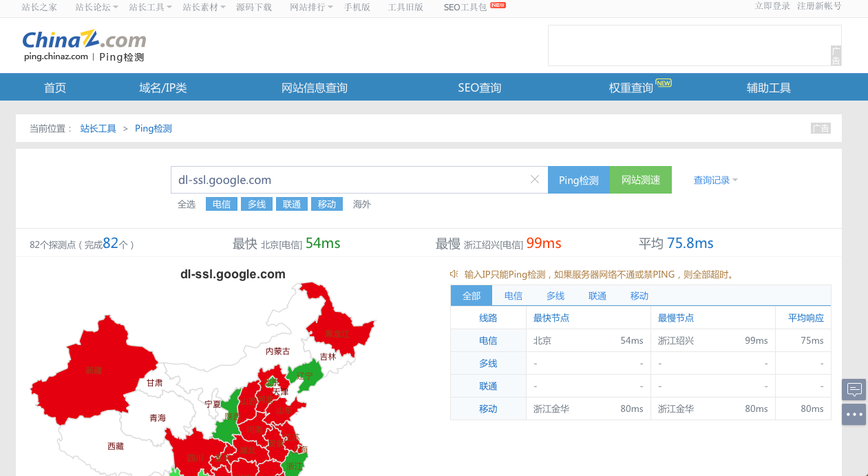Click the 最慢节点 column header

click(676, 318)
